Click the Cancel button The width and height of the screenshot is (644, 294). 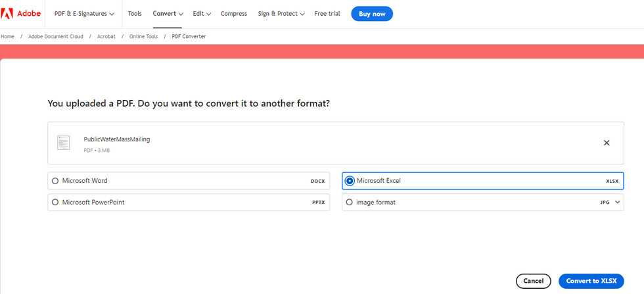coord(533,282)
